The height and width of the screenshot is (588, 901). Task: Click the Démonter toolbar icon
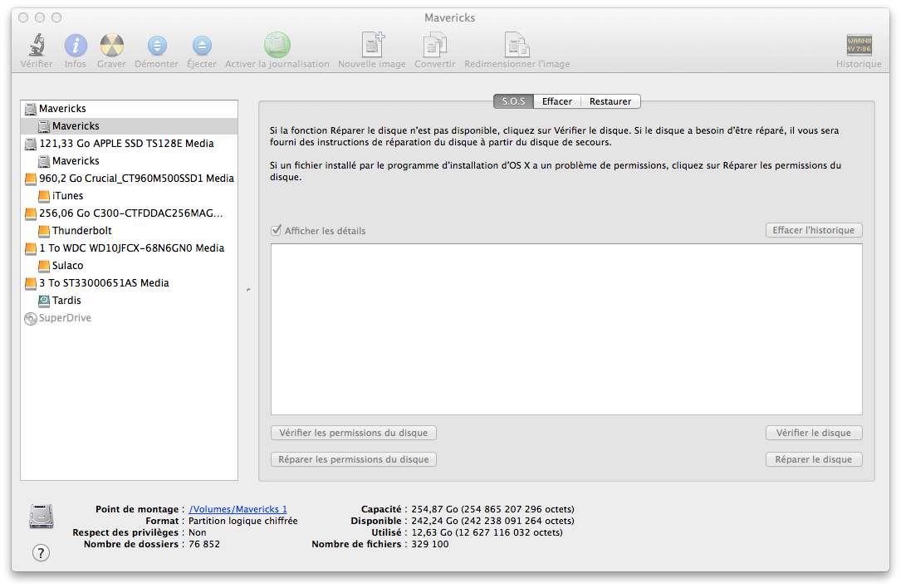pos(157,46)
